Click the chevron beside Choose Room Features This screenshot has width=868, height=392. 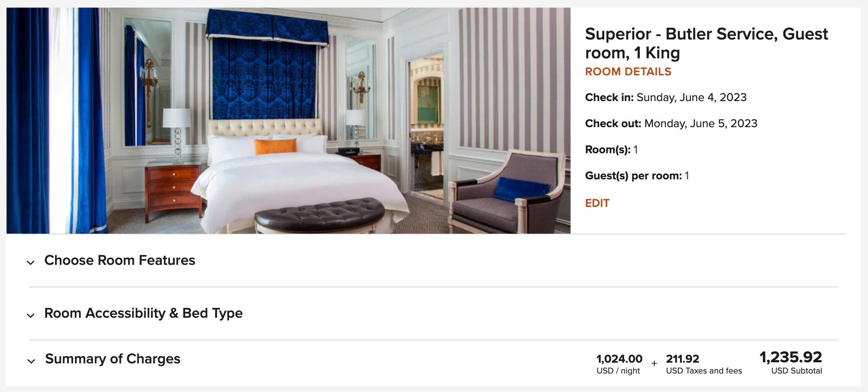click(31, 262)
